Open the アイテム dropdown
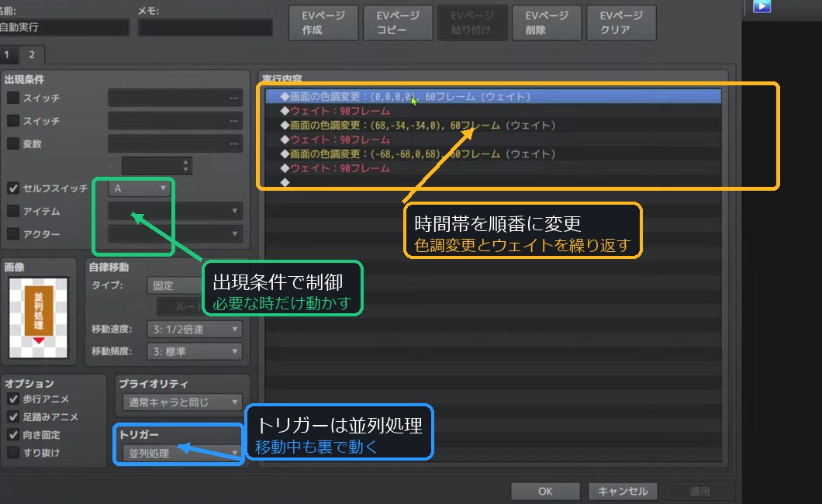Image resolution: width=822 pixels, height=504 pixels. coord(175,211)
